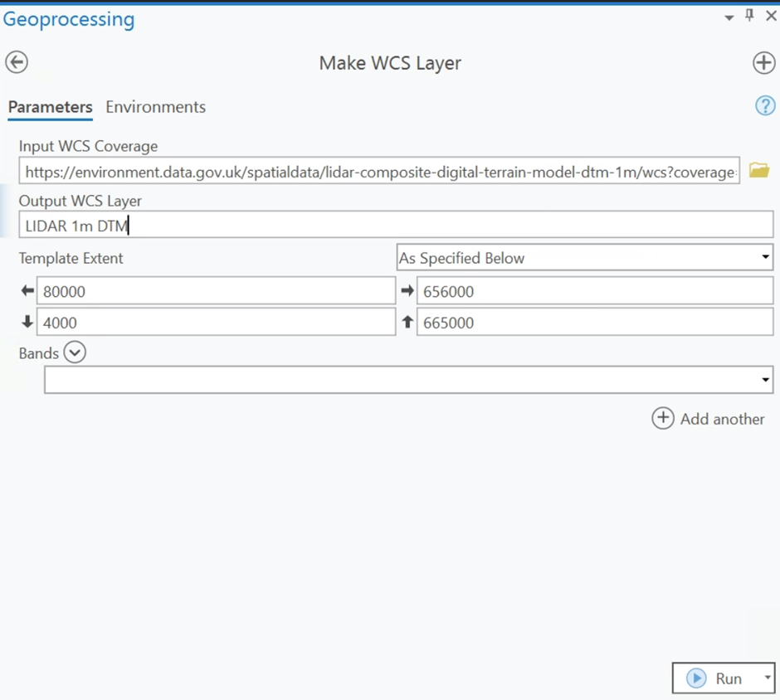Click the plus icon beside Make WCS Layer

pyautogui.click(x=763, y=62)
